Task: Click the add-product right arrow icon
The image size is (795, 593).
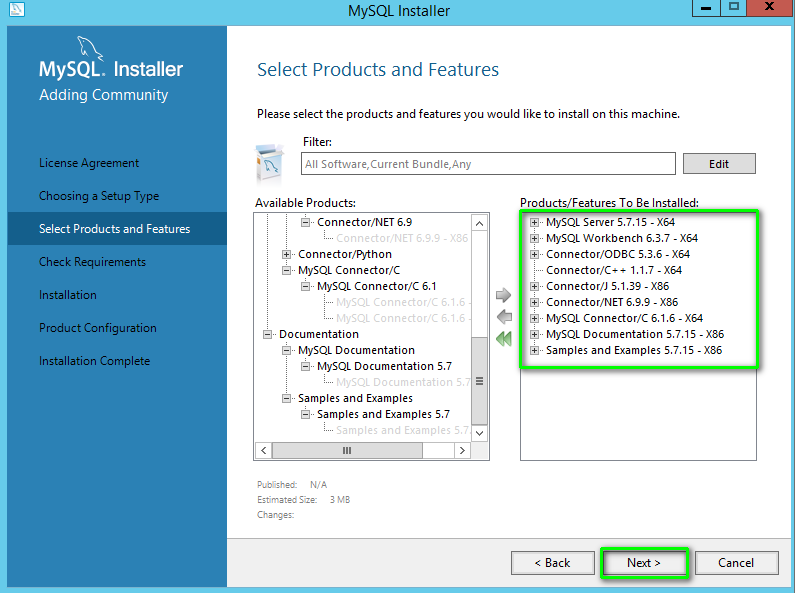Action: 503,295
